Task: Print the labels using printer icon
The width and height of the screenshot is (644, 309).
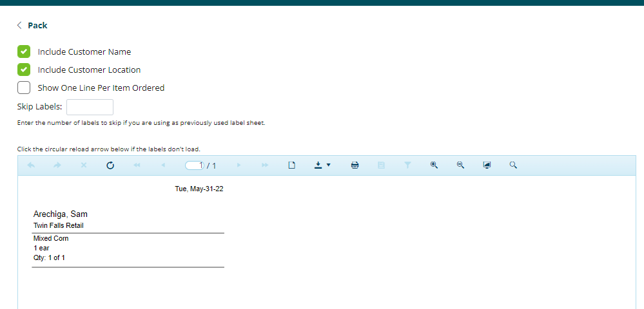Action: pyautogui.click(x=355, y=165)
